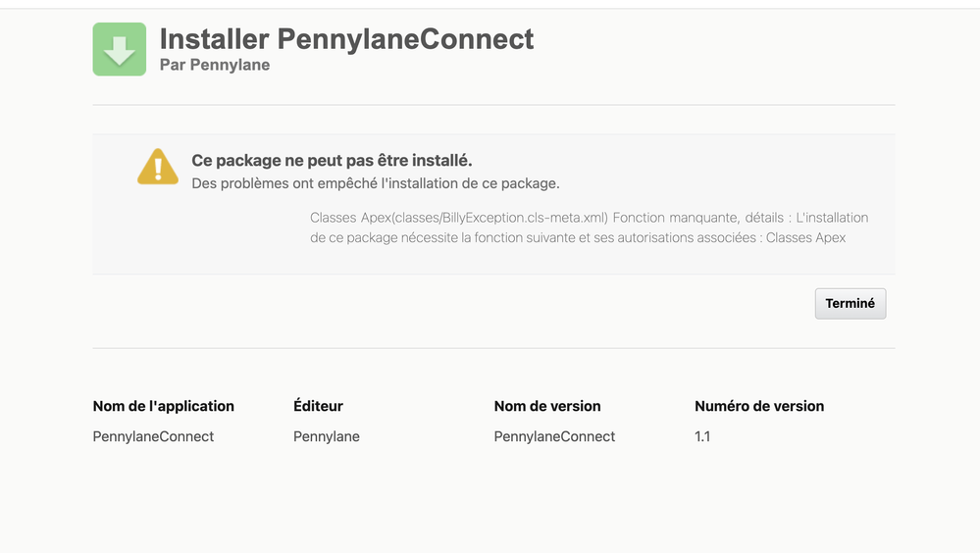Click the Éditeur column label
Screen dimensions: 980x553
318,406
